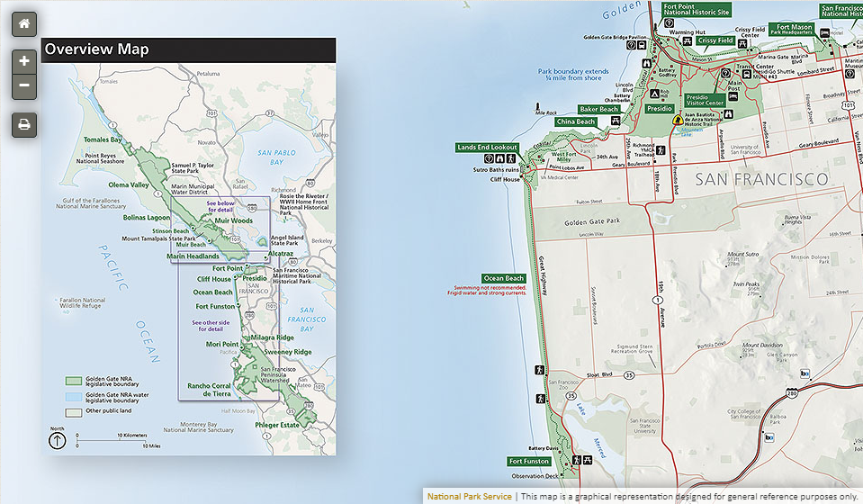The width and height of the screenshot is (863, 504).
Task: Click the binoculars icon near Arguello Blvd
Action: coord(728,114)
